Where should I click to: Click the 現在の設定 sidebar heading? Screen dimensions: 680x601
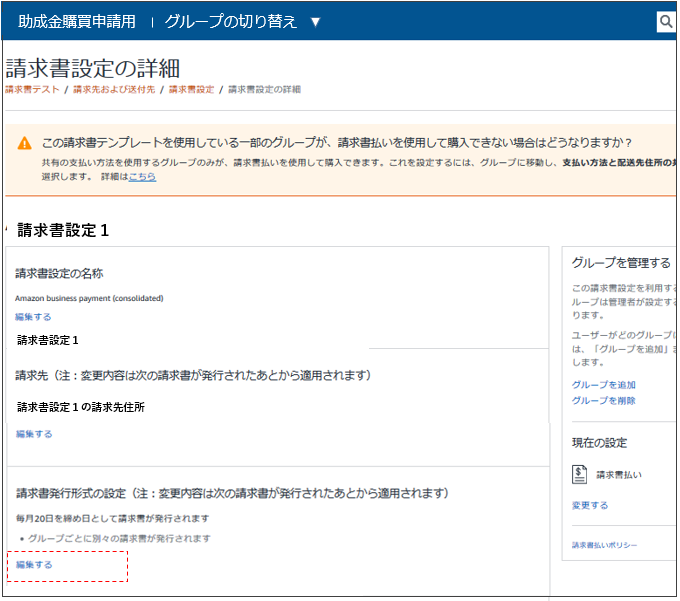click(599, 443)
